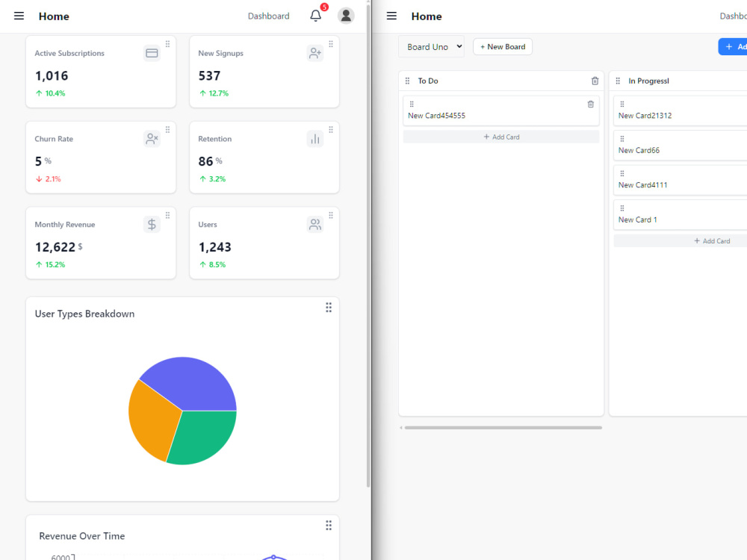Click 537 New Signups value
Image resolution: width=747 pixels, height=560 pixels.
point(209,75)
